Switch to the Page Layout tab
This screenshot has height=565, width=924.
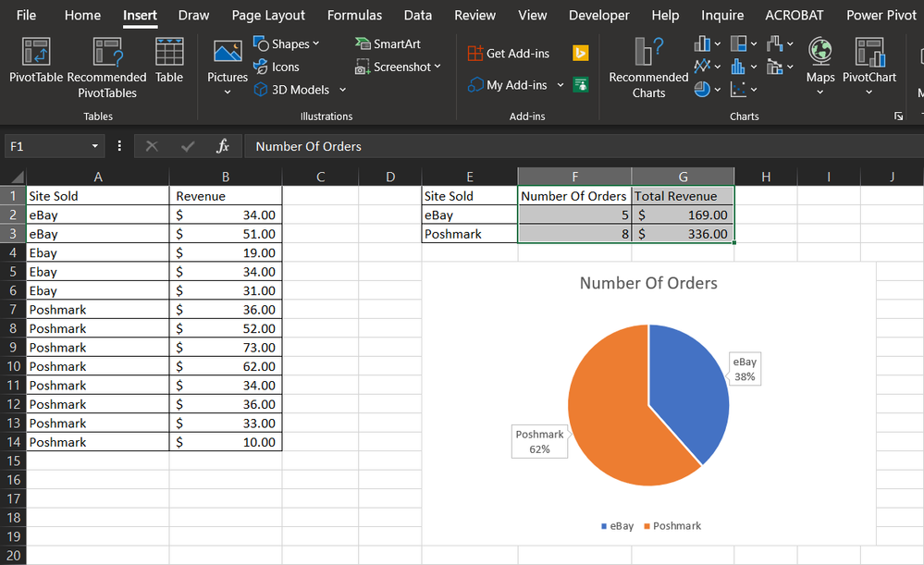point(268,15)
